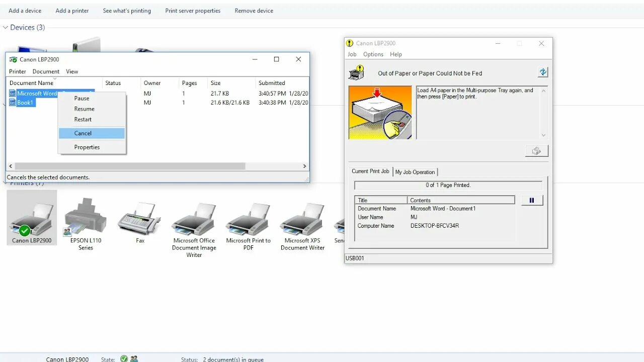Minimize the Canon LBP2900 queue window

tap(255, 59)
